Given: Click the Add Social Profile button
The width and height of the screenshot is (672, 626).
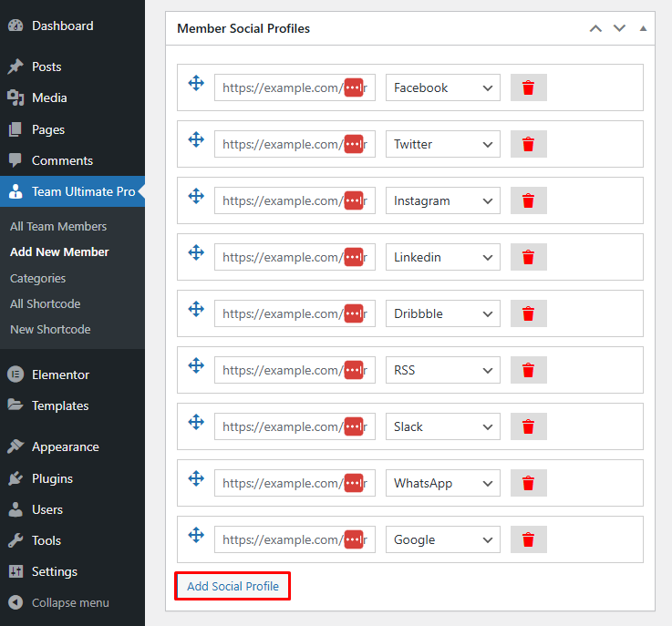Looking at the screenshot, I should tap(233, 586).
